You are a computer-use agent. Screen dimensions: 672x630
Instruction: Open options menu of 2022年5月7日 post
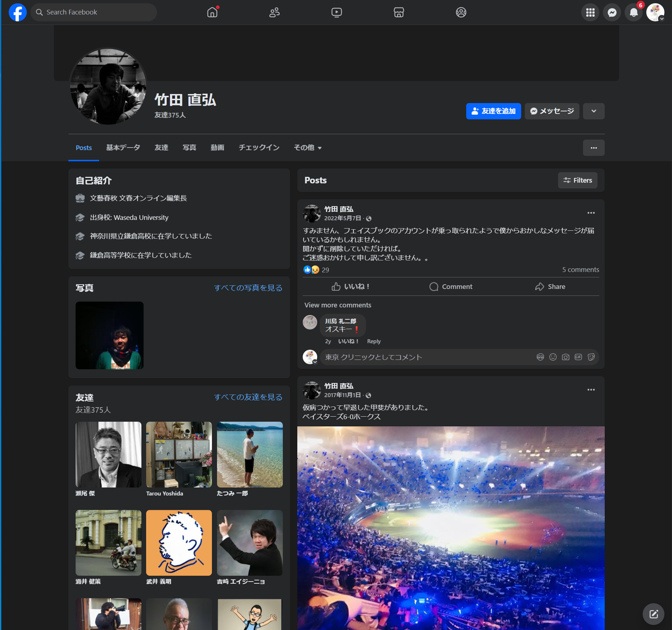(x=591, y=213)
